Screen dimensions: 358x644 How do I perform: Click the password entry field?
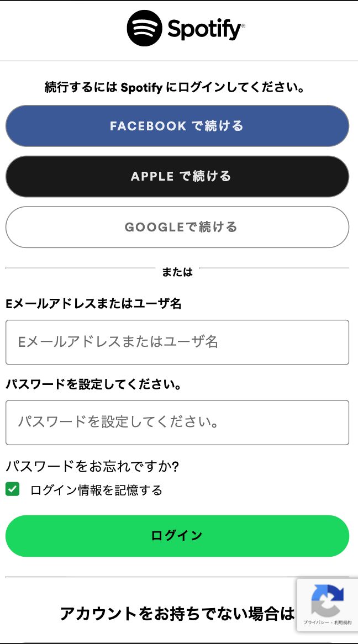point(177,423)
